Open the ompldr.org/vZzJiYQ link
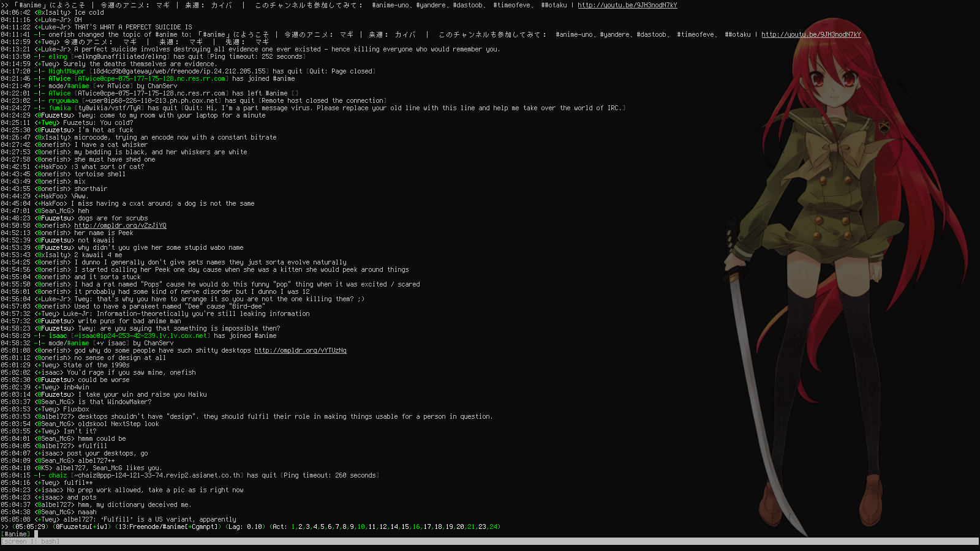Screen dimensions: 980x551 [120, 225]
